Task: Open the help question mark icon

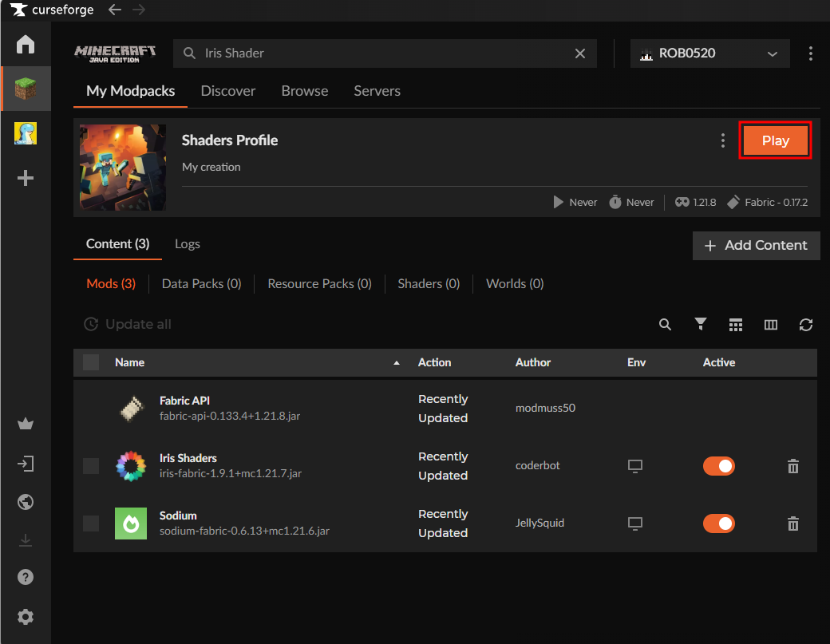Action: click(x=26, y=577)
